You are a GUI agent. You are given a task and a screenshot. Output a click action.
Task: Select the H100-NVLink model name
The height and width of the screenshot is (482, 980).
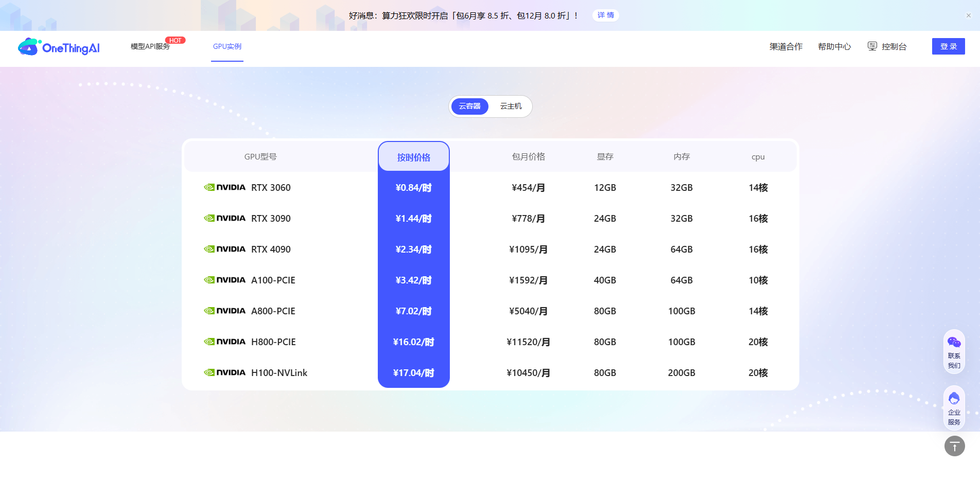click(279, 373)
